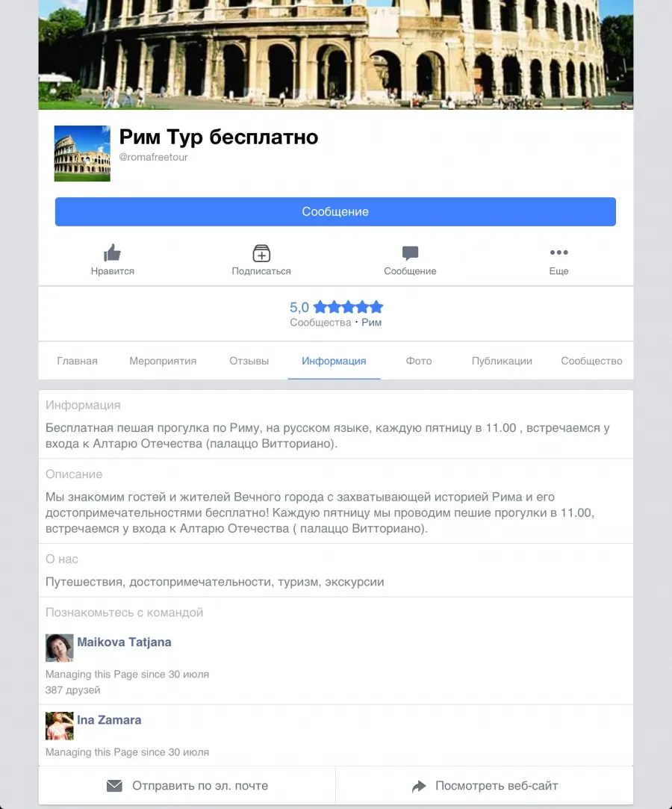Click the Subscribe (Подписаться) icon

261,252
